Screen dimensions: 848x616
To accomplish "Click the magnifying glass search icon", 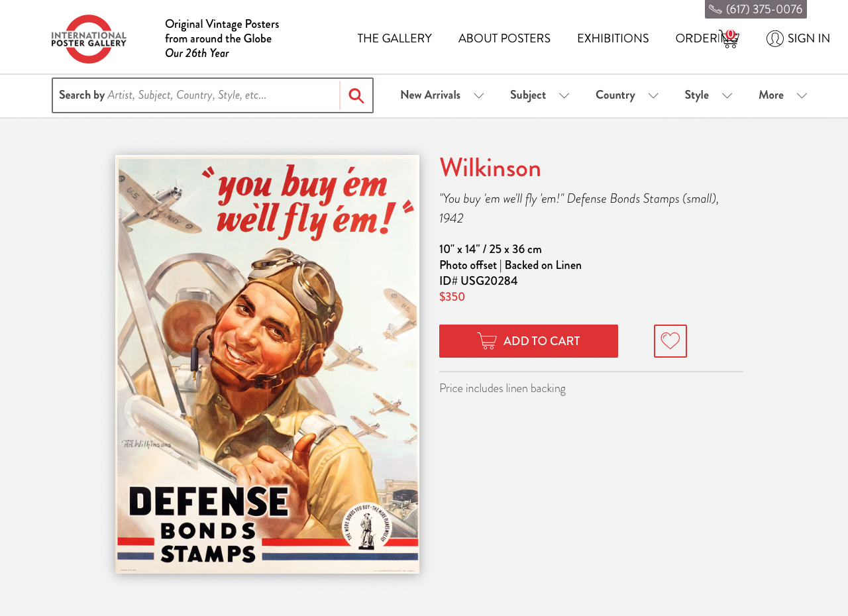I will point(356,95).
